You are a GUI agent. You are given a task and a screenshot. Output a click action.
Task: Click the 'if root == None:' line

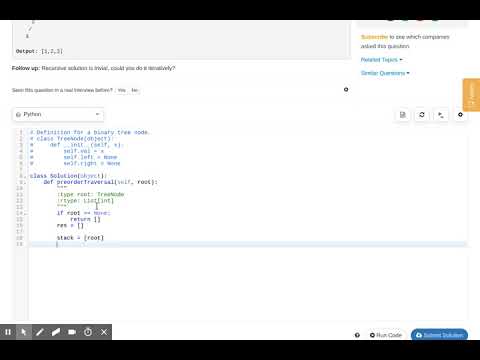84,213
